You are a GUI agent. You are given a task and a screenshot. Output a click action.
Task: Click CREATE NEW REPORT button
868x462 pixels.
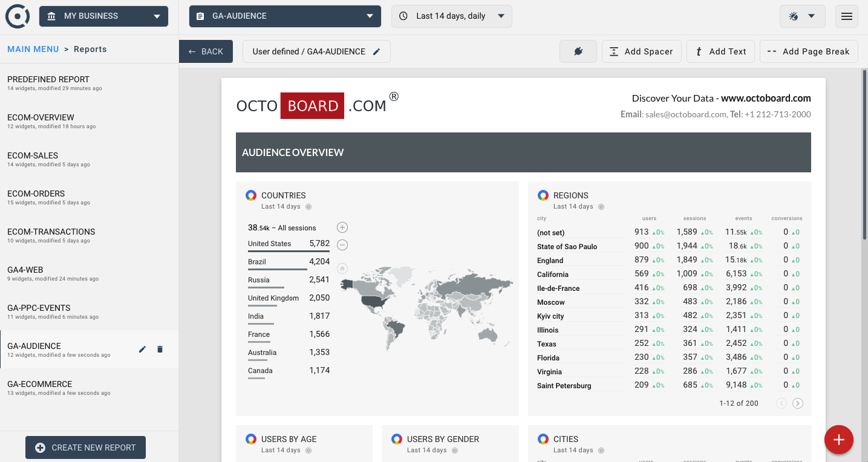click(x=85, y=447)
